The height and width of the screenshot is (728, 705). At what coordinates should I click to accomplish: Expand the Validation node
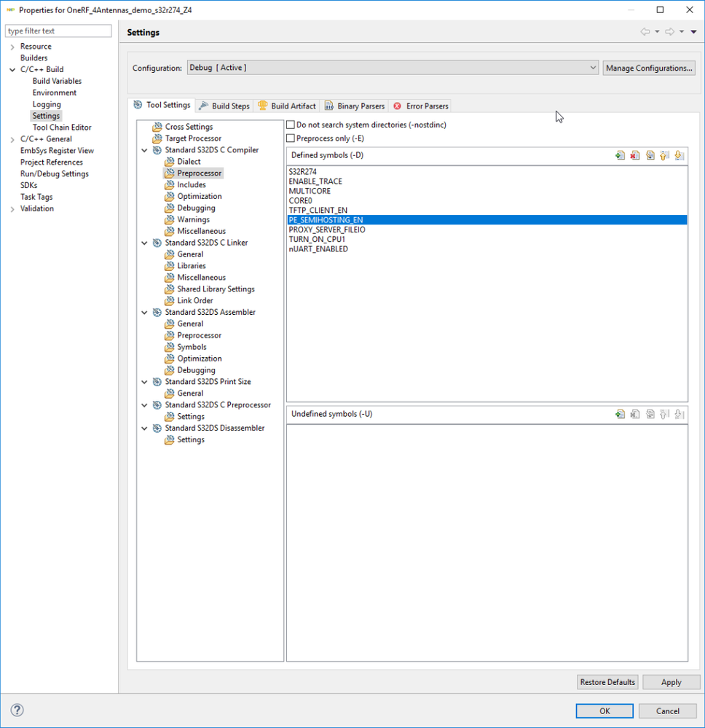coord(12,209)
